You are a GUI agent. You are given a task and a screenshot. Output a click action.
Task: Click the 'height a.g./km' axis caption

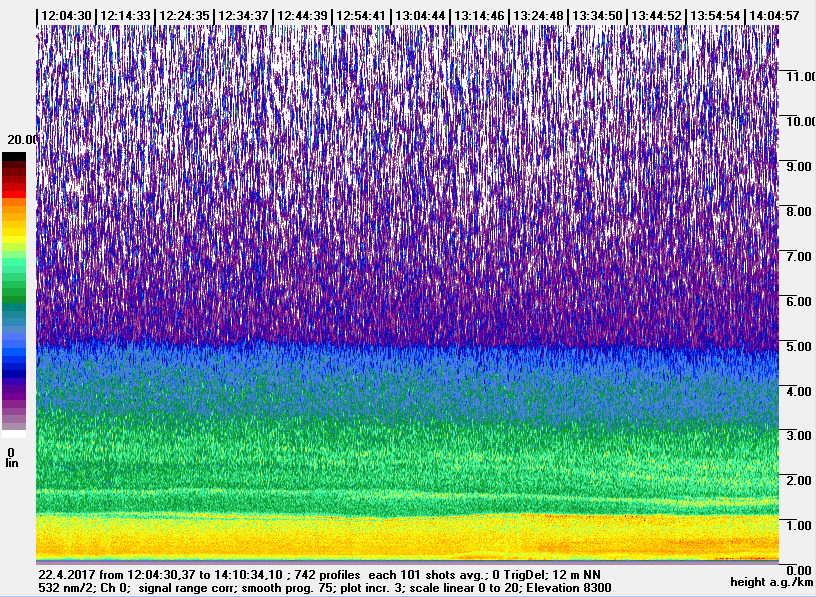[x=772, y=582]
